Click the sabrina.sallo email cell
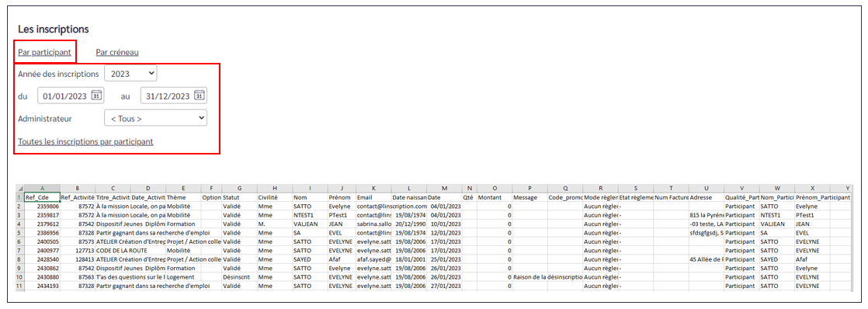Image resolution: width=868 pixels, height=309 pixels. [x=373, y=224]
